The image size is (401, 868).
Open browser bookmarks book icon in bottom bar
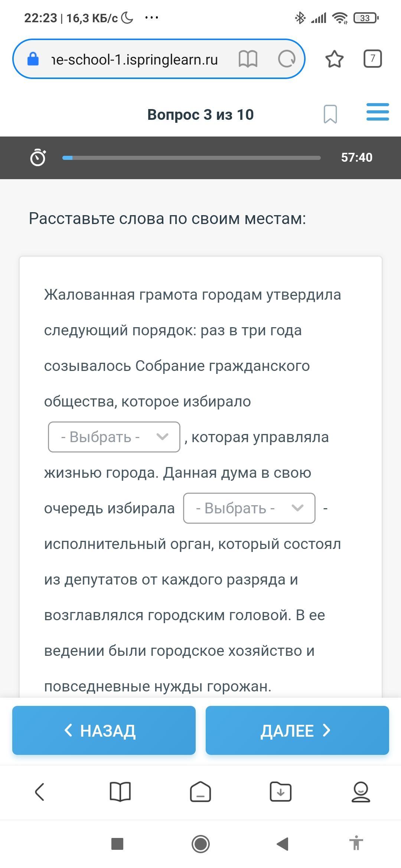coord(120,792)
